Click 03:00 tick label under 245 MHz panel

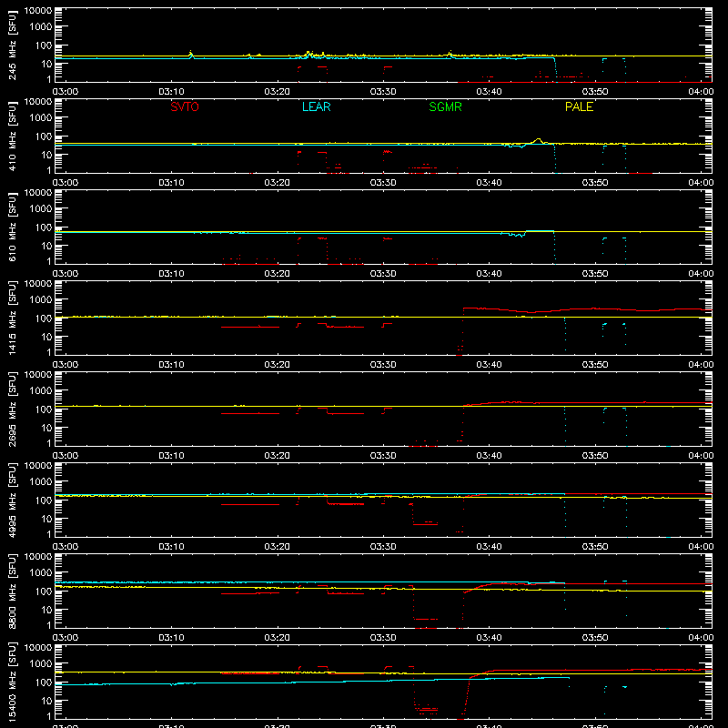point(66,92)
